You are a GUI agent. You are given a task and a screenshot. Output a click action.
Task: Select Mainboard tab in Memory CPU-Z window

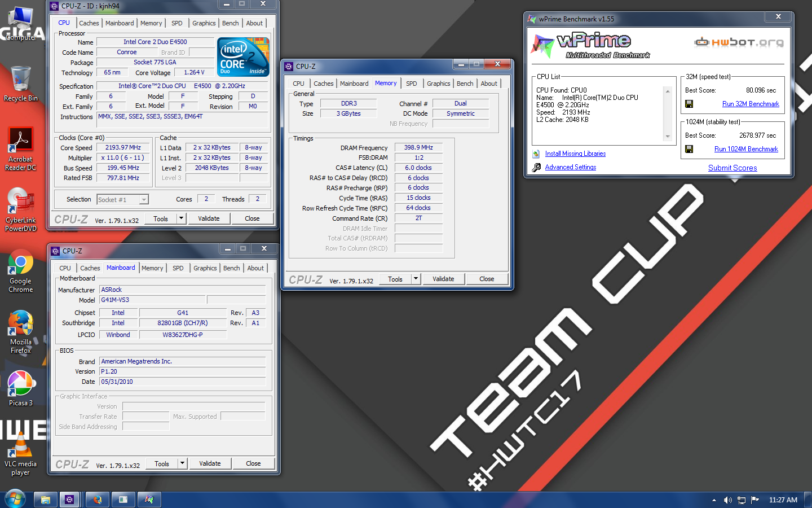(x=354, y=84)
